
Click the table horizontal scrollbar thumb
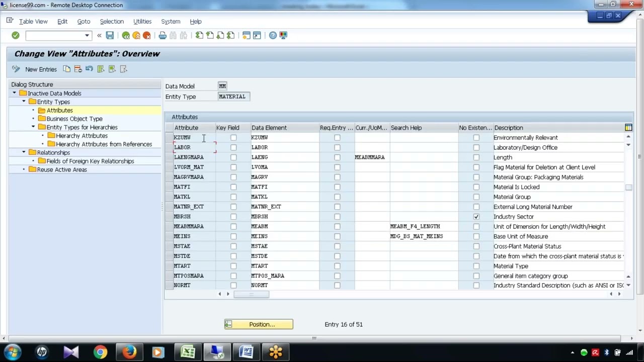point(251,294)
